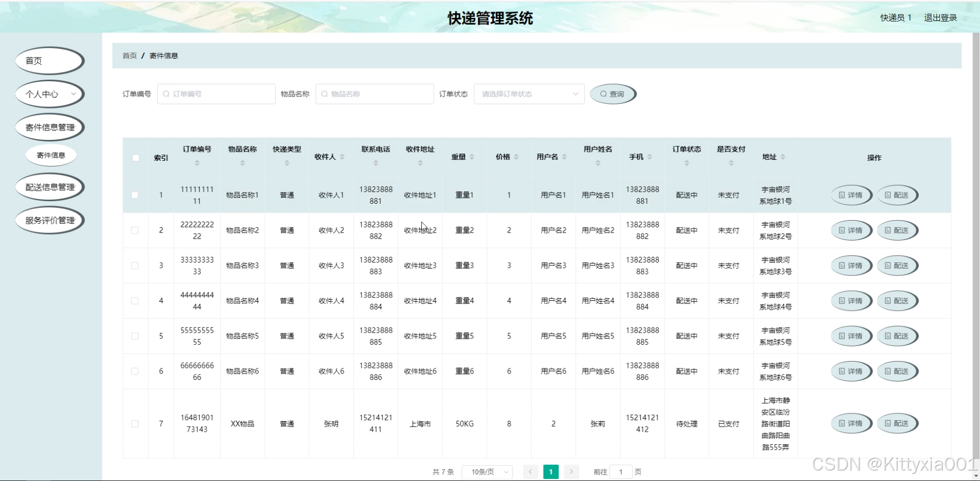The image size is (980, 481).
Task: Sort by 收件地址 column arrows
Action: (x=420, y=163)
